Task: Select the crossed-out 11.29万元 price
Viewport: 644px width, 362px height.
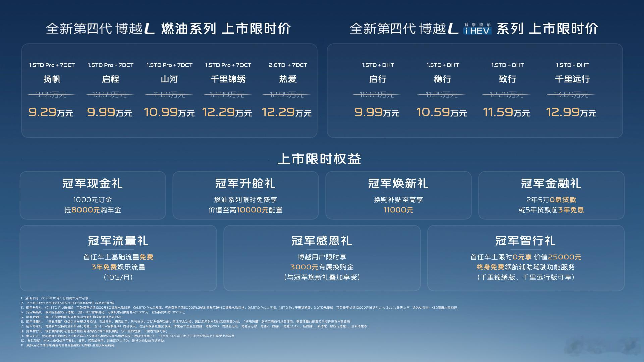Action: point(441,95)
